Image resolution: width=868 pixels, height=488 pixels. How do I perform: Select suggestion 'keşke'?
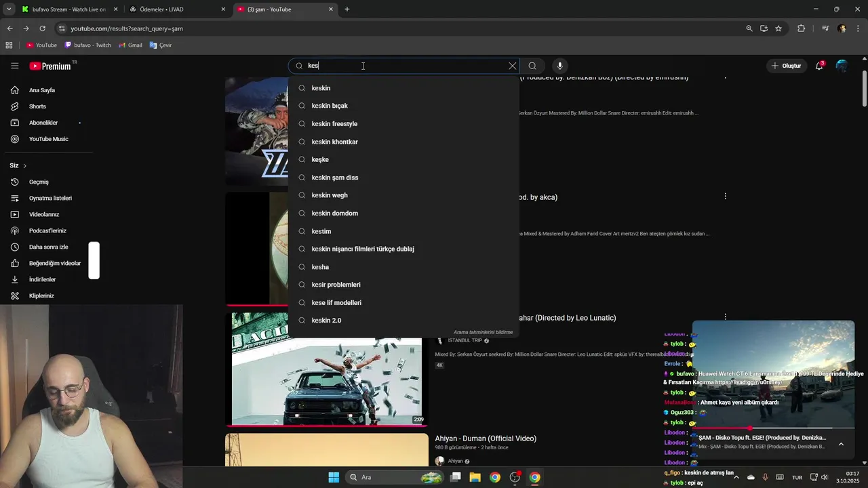(403, 159)
